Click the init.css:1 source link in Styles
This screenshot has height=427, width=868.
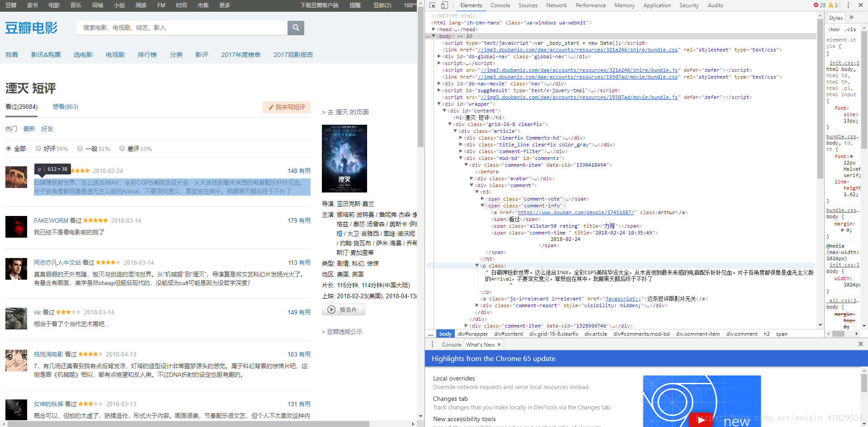pos(844,63)
